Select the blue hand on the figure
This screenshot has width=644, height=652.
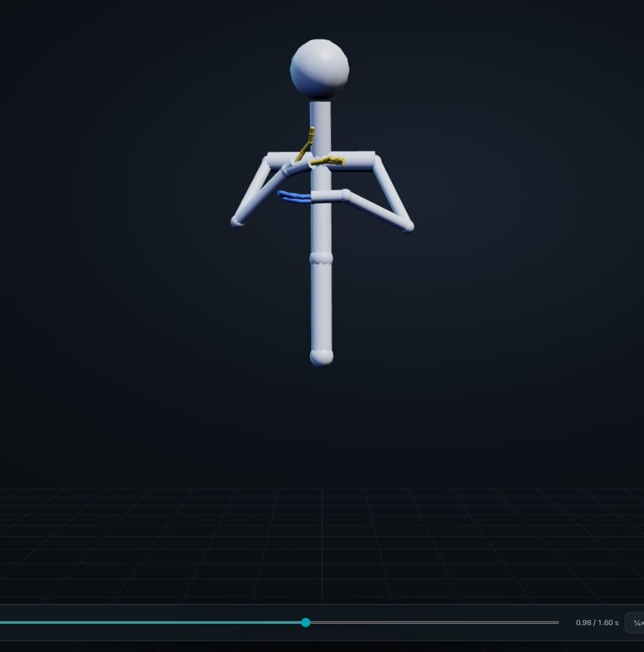coord(294,197)
